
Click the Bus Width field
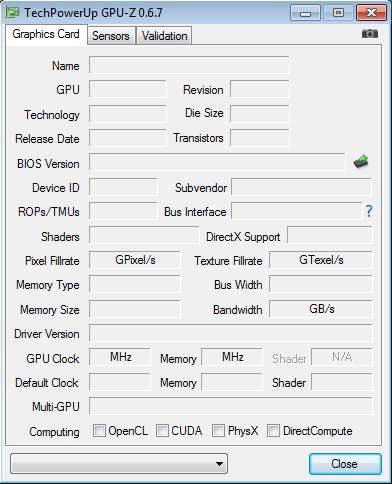pyautogui.click(x=320, y=284)
